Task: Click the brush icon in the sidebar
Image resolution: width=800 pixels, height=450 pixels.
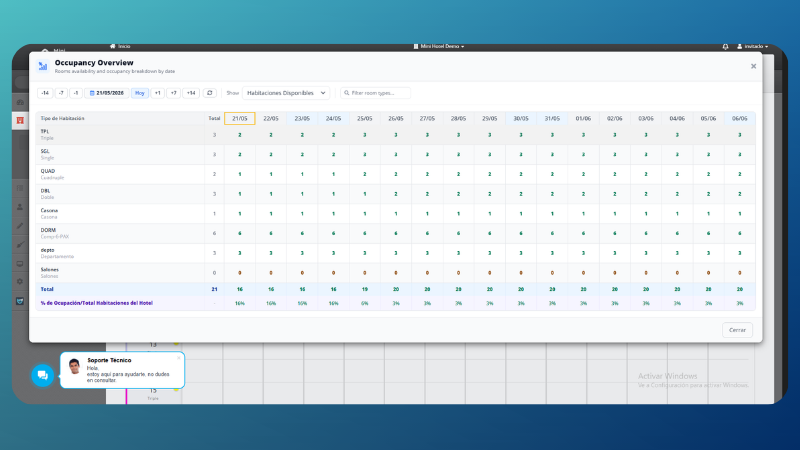Action: (x=20, y=245)
